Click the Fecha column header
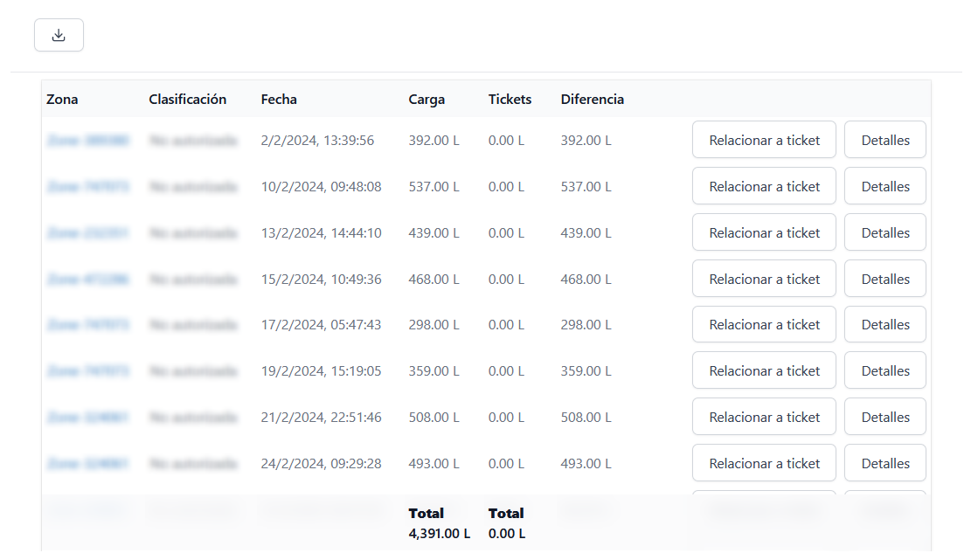The width and height of the screenshot is (971, 560). (279, 100)
